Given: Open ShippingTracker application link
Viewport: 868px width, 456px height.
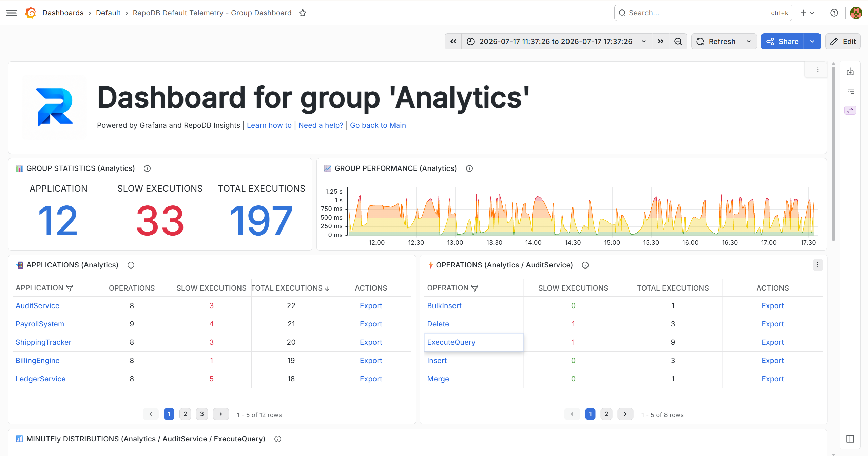Looking at the screenshot, I should [43, 342].
